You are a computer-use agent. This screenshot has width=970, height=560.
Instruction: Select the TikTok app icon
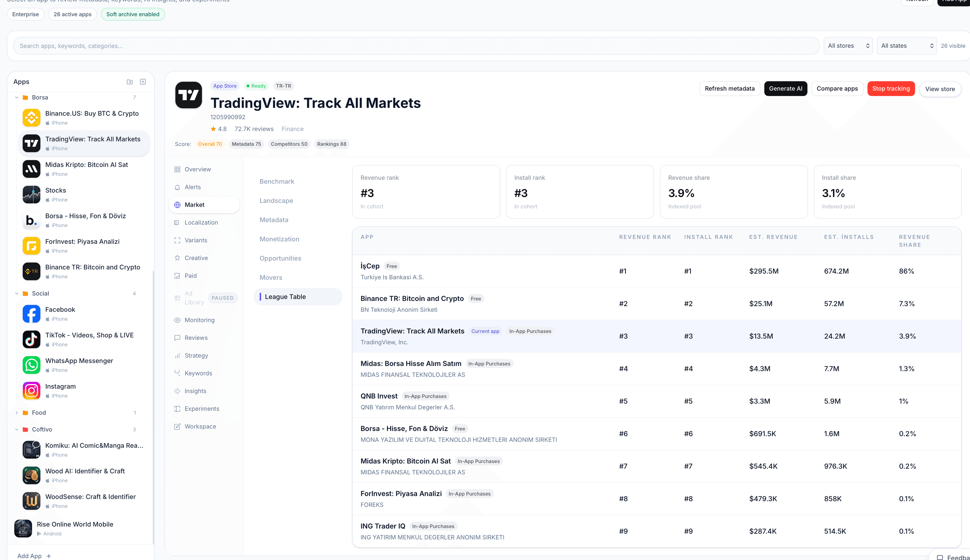click(x=32, y=339)
